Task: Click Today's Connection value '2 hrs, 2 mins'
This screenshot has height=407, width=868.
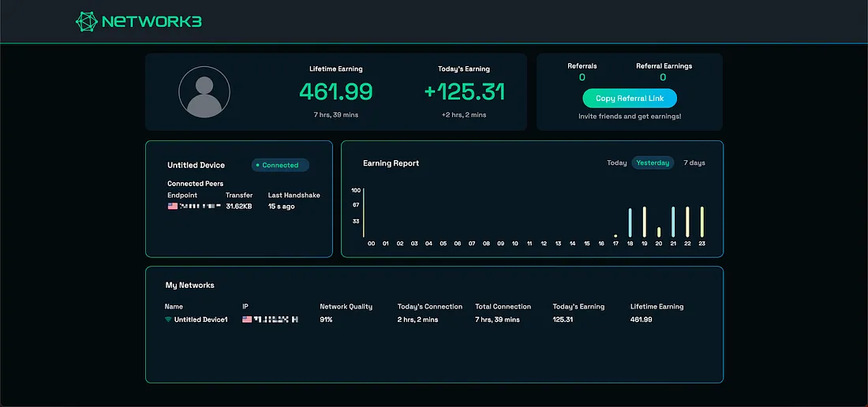Action: [x=417, y=319]
